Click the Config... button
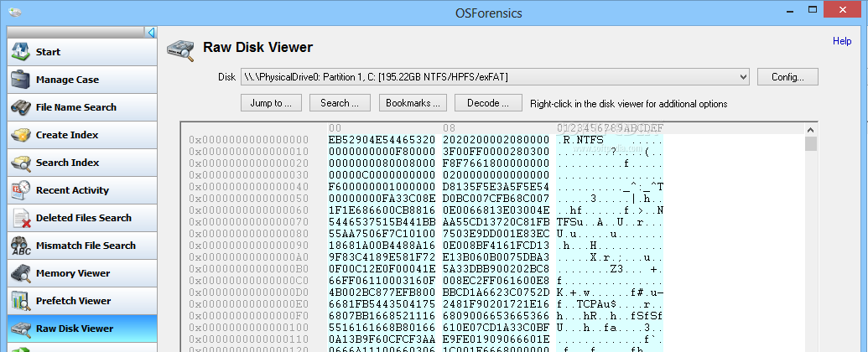Viewport: 868px width, 352px height. (787, 77)
